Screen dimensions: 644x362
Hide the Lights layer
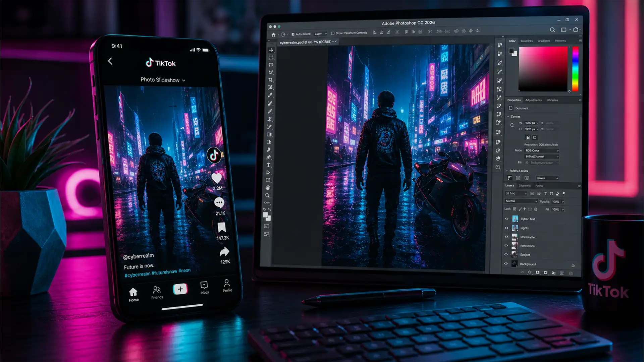pyautogui.click(x=506, y=228)
